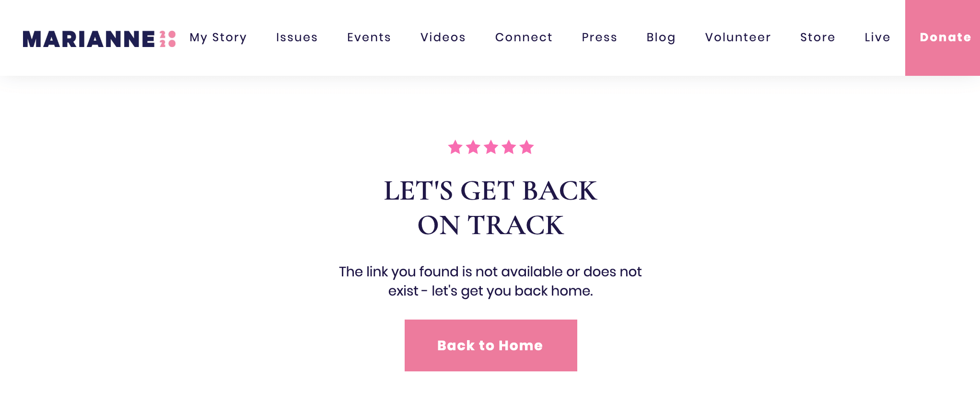
Task: Open the Press page
Action: coord(599,37)
